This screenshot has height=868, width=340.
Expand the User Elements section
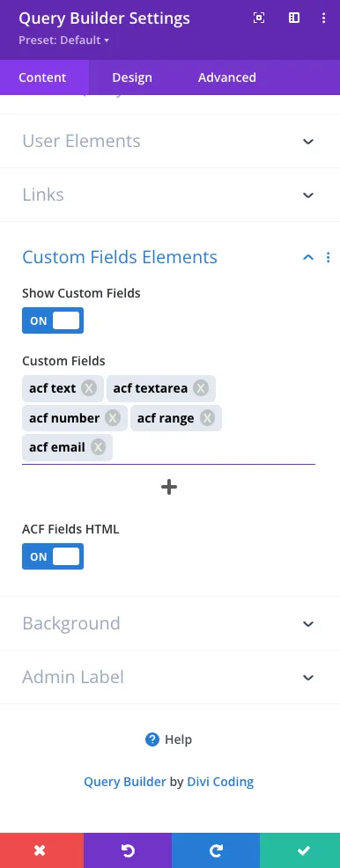168,141
